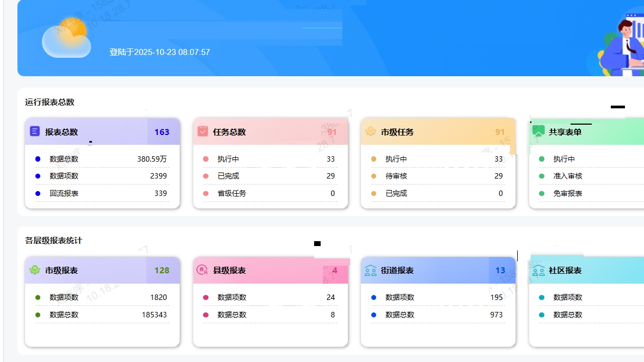The height and width of the screenshot is (362, 644).
Task: Click the 任务总数 checklist icon
Action: (203, 132)
